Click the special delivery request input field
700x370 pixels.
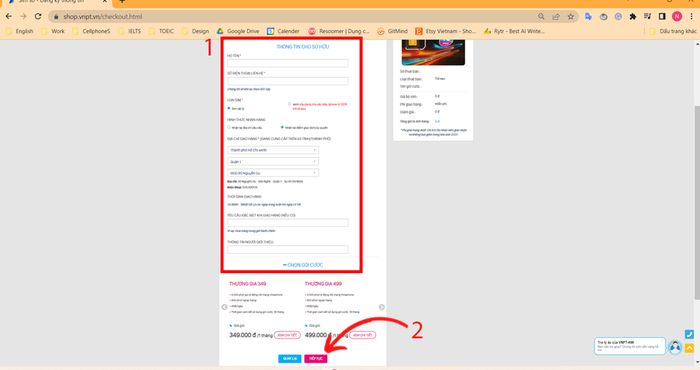click(x=288, y=223)
